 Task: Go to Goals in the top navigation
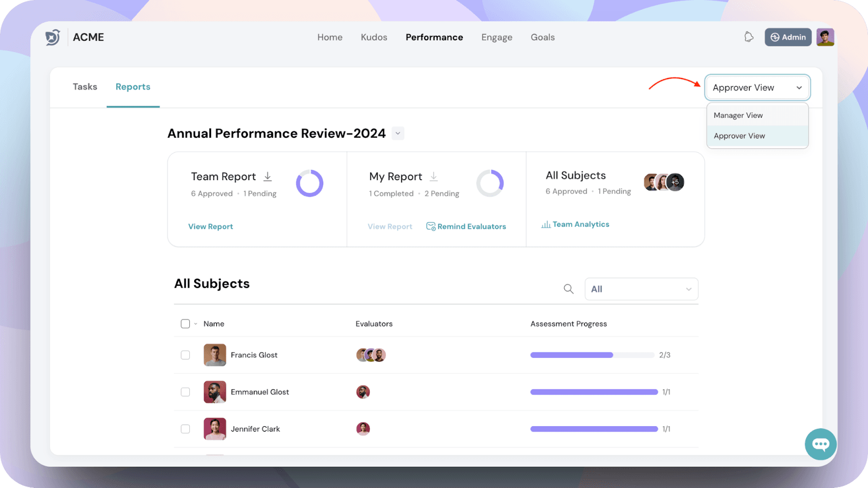click(542, 37)
